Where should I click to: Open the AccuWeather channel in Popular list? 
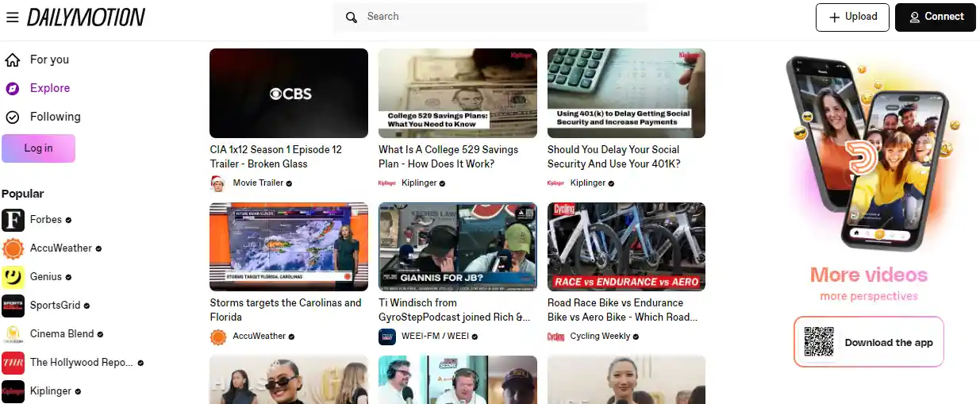pos(61,248)
